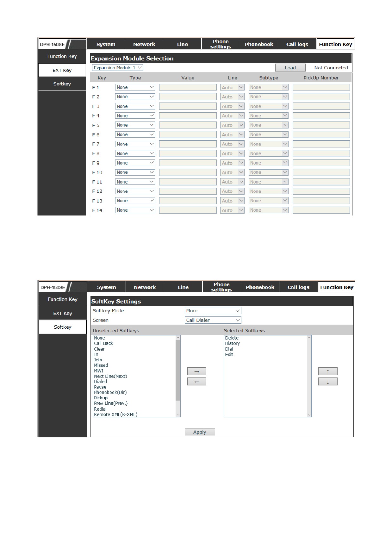The height and width of the screenshot is (555, 392).
Task: Move selected softkey down with arrow
Action: tap(328, 382)
